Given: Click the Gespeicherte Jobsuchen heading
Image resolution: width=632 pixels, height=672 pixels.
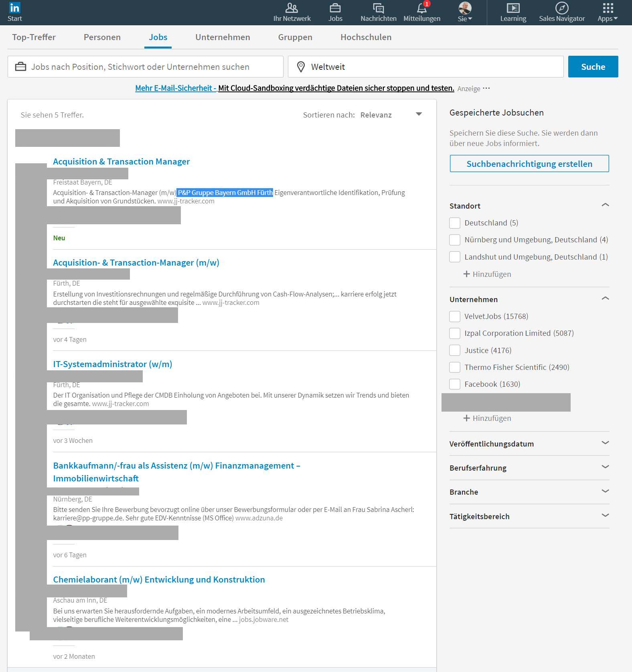Looking at the screenshot, I should (496, 113).
